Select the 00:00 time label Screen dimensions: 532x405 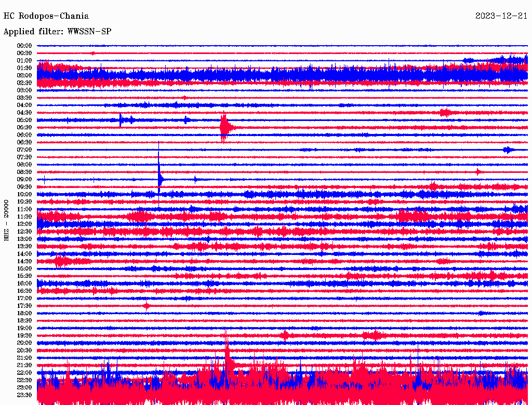24,46
